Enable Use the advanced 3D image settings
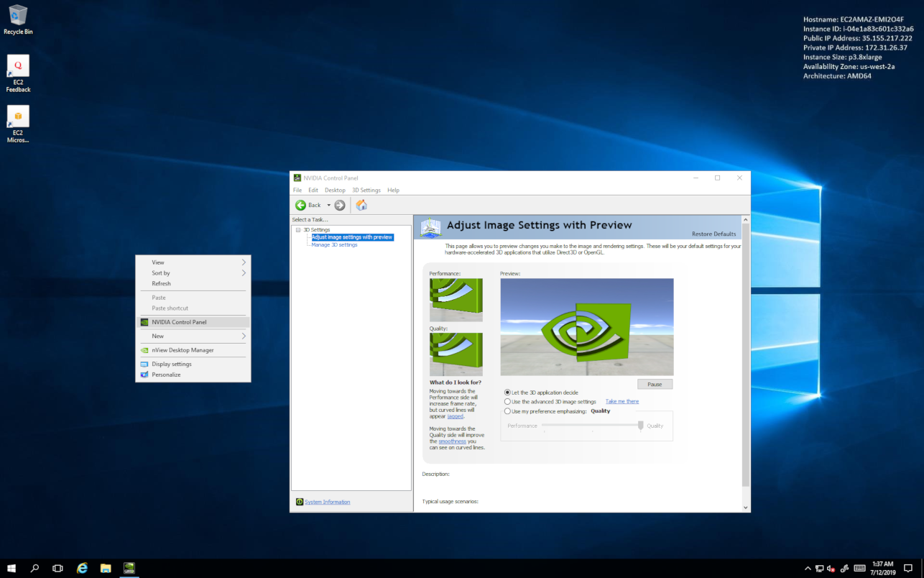 pyautogui.click(x=507, y=401)
